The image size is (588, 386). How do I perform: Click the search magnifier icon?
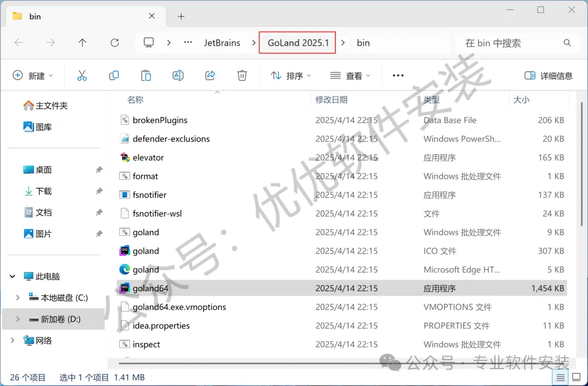point(567,43)
